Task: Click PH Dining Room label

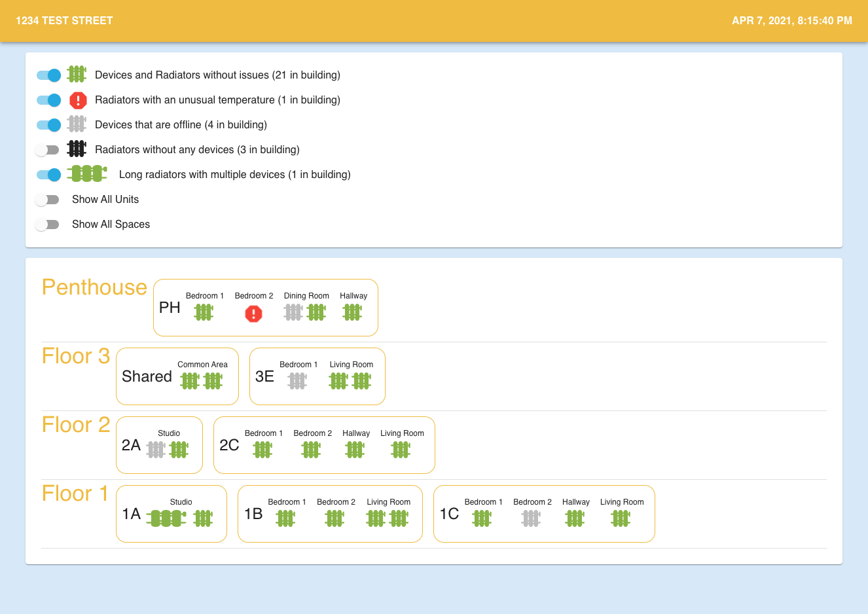Action: pyautogui.click(x=306, y=296)
